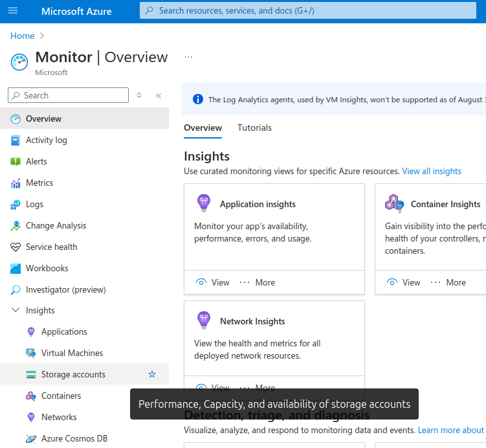Open Logs in the sidebar
This screenshot has height=448, width=486.
pyautogui.click(x=84, y=205)
